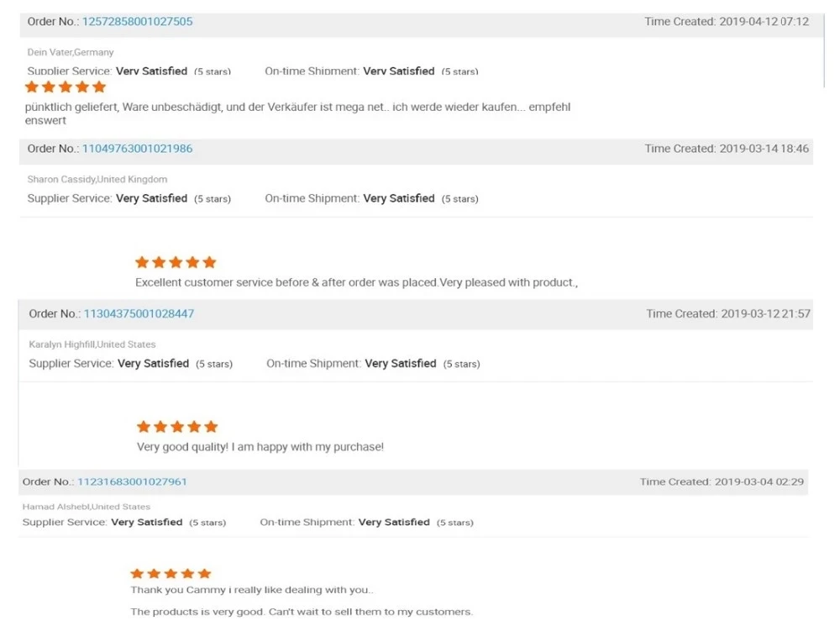Image resolution: width=840 pixels, height=626 pixels.
Task: Select reviewer Sharon Cassidy, United Kingdom
Action: 97,179
